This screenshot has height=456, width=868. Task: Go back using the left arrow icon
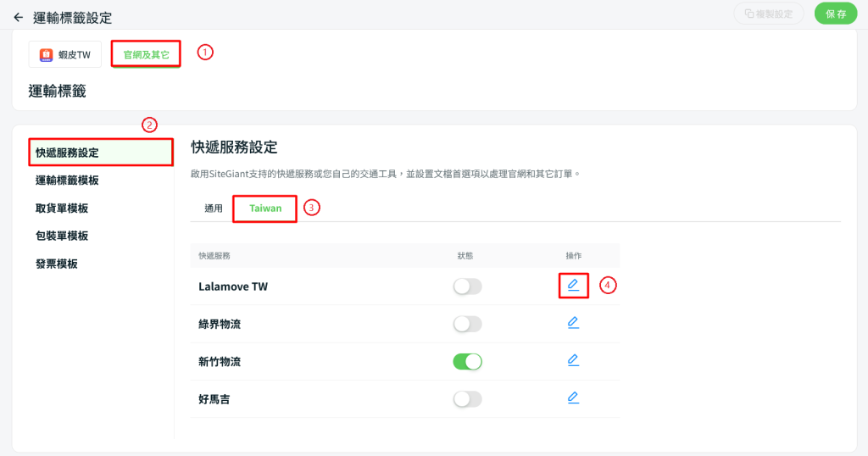19,18
